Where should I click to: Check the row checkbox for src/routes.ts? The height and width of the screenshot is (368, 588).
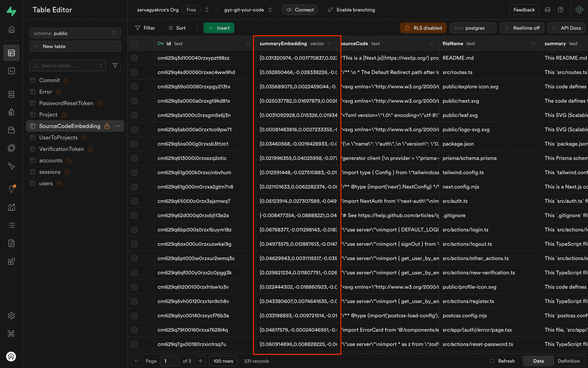[x=134, y=72]
